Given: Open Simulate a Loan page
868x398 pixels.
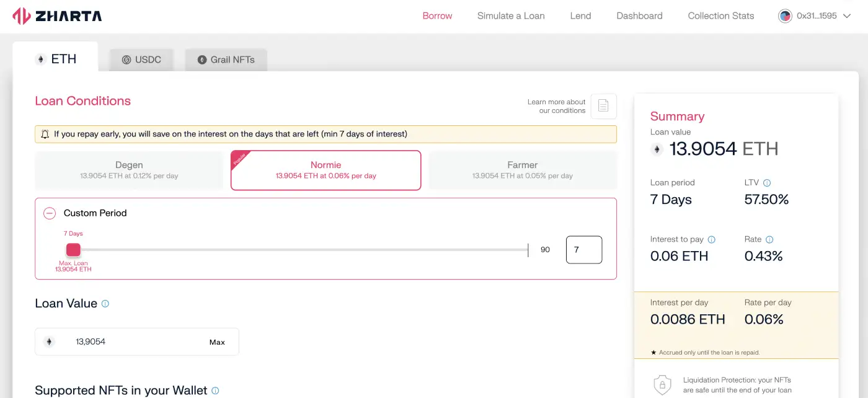Looking at the screenshot, I should [x=511, y=16].
